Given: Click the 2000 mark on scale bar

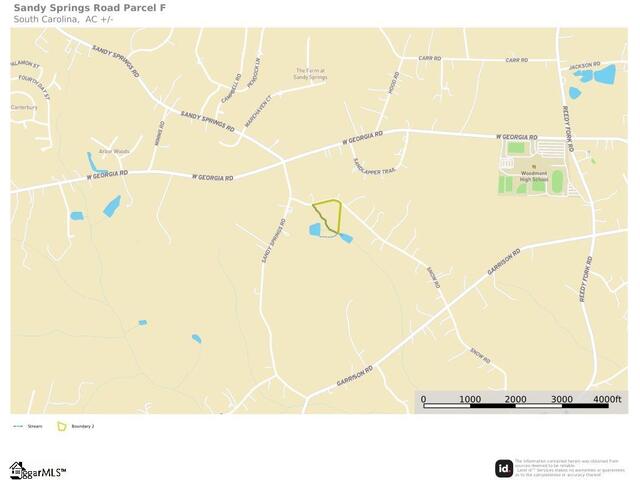Looking at the screenshot, I should pyautogui.click(x=515, y=399).
